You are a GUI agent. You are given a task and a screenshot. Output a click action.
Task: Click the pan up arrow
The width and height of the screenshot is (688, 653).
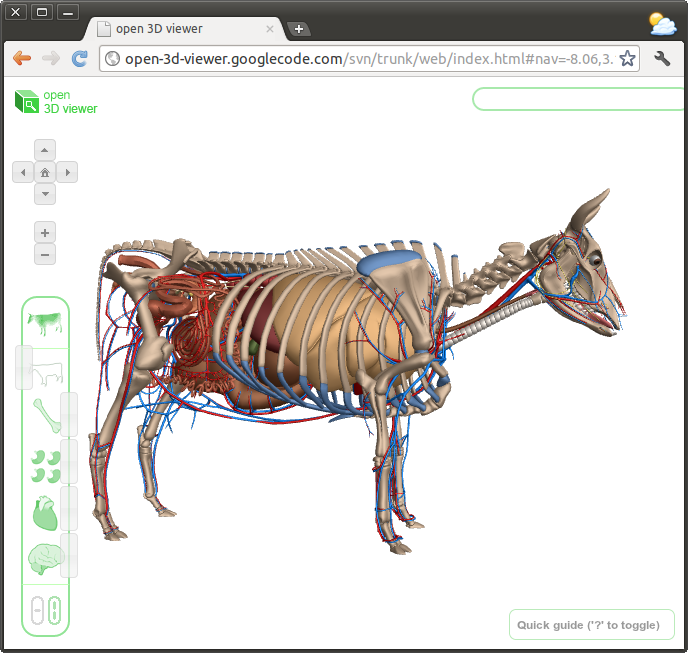pos(45,151)
